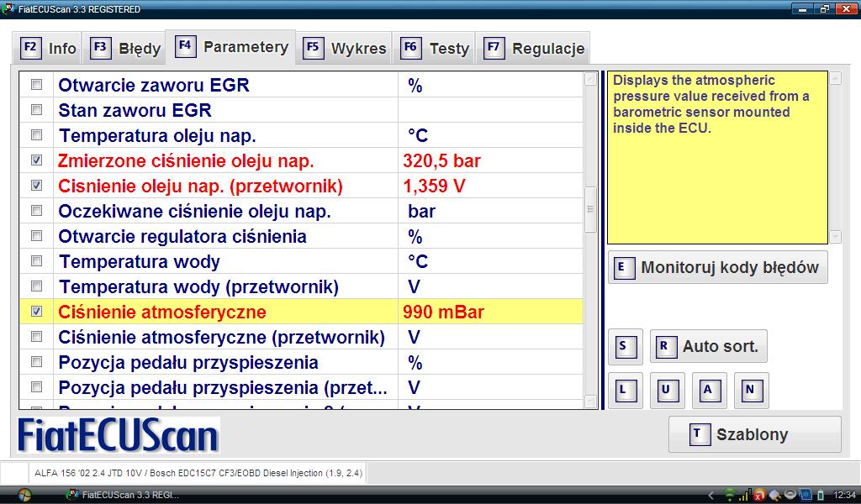
Task: Uncheck Zmierzone ciśnienie oleju nap. checkbox
Action: (x=36, y=160)
